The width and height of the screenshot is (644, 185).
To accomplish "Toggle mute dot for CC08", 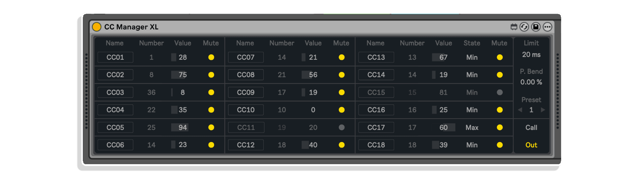I will click(342, 75).
